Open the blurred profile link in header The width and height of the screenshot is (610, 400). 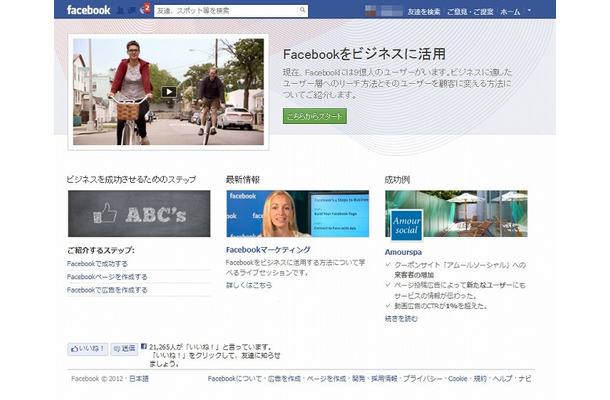coord(384,11)
